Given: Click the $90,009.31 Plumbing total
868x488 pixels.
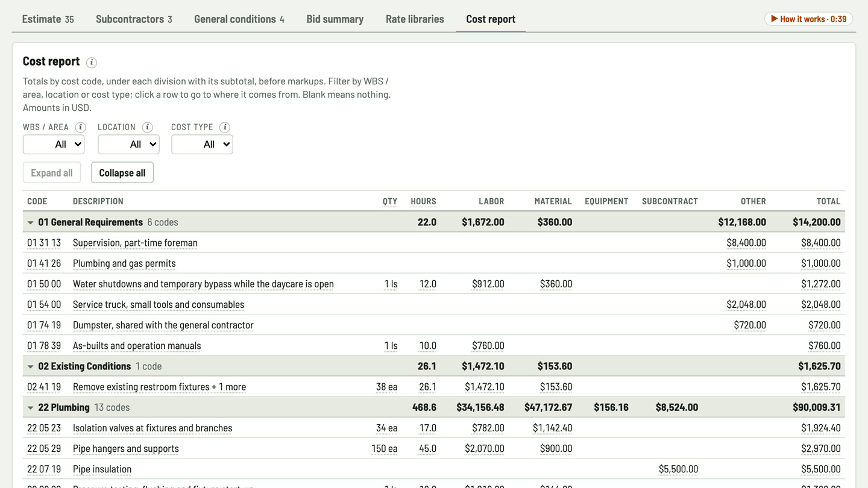Looking at the screenshot, I should pyautogui.click(x=817, y=407).
